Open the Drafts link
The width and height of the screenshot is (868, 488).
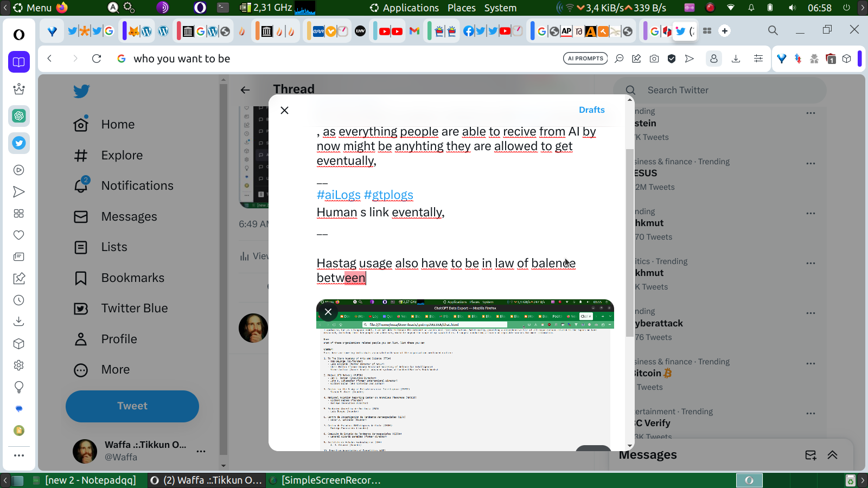tap(592, 110)
